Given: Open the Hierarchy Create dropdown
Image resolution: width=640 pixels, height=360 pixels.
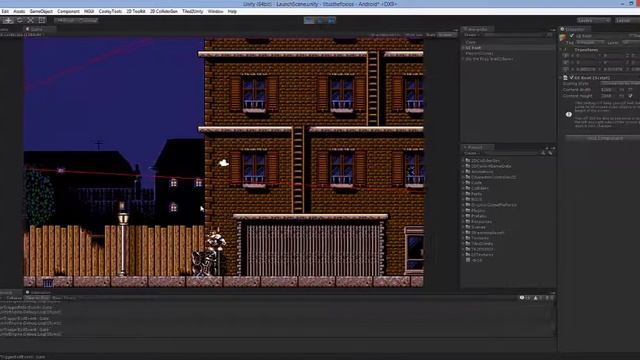Looking at the screenshot, I should point(472,35).
